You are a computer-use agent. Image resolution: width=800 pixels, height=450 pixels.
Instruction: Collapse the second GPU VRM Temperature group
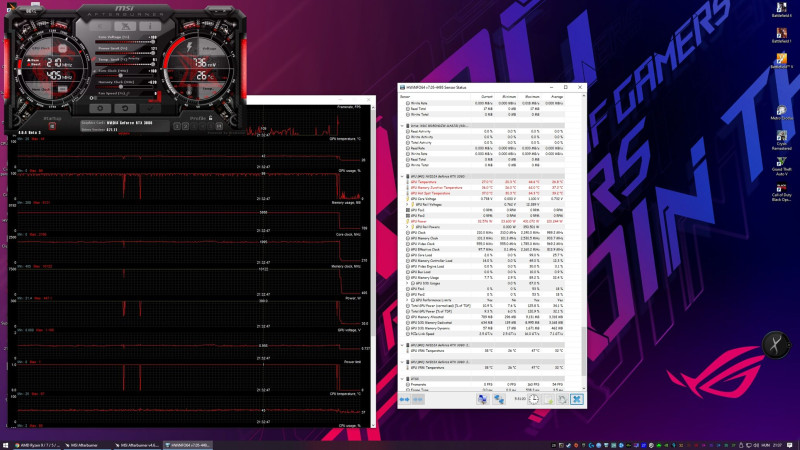coord(402,362)
